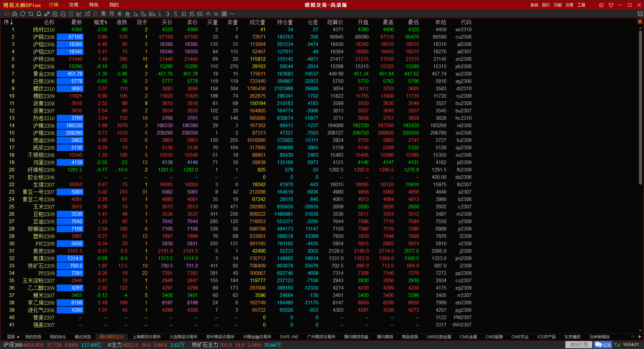644x349 pixels.
Task: Click the red back arrow icon
Action: pyautogui.click(x=6, y=14)
